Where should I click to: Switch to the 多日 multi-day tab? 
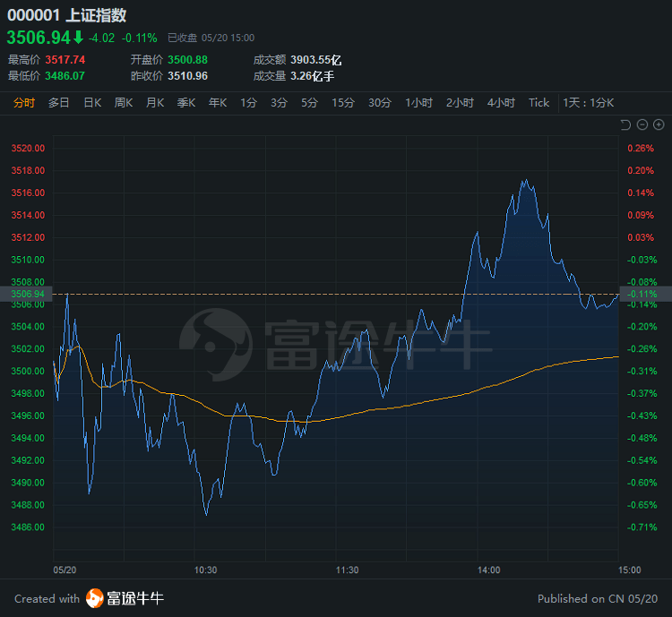pos(59,103)
